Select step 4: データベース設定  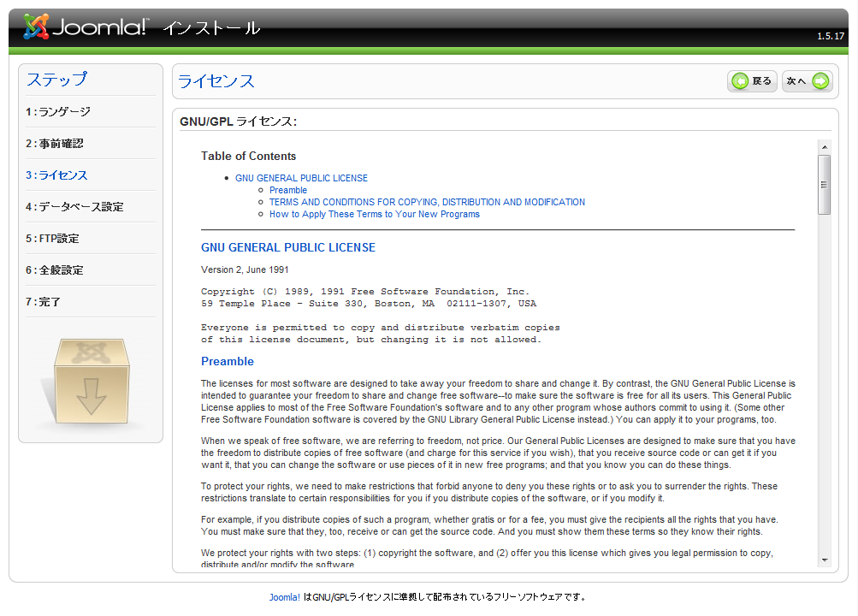74,207
